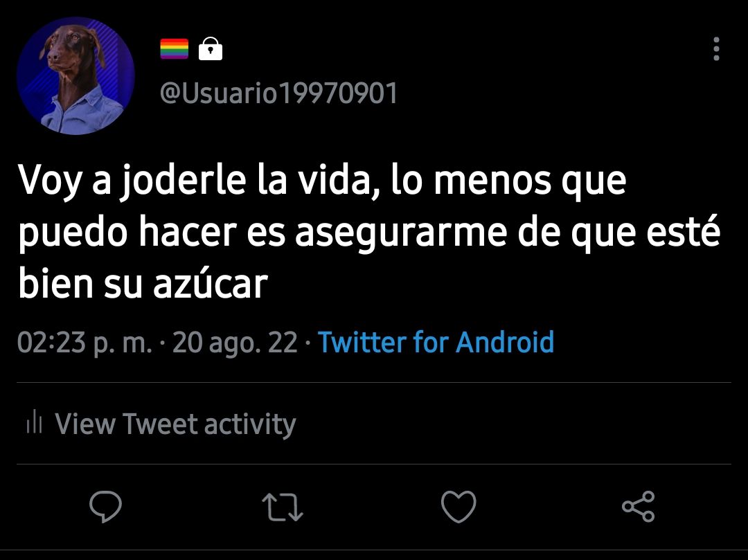The width and height of the screenshot is (748, 560).
Task: Share the tweet via the share icon
Action: coord(639,506)
